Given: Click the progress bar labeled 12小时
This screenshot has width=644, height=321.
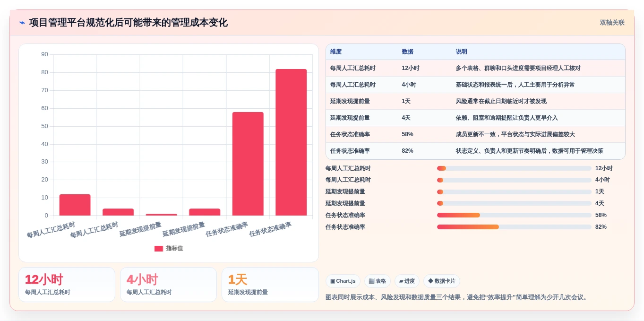Looking at the screenshot, I should pos(514,168).
